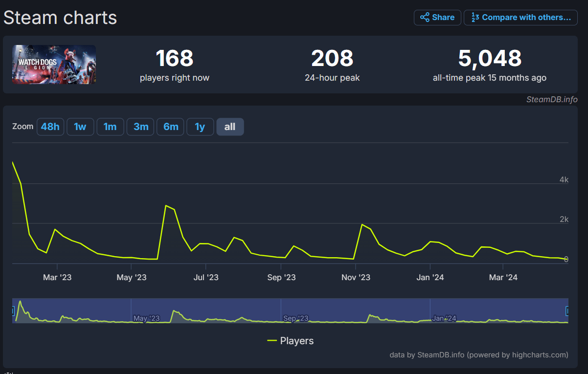Select the 1w zoom range
Screen dimensions: 588x374
pos(80,127)
